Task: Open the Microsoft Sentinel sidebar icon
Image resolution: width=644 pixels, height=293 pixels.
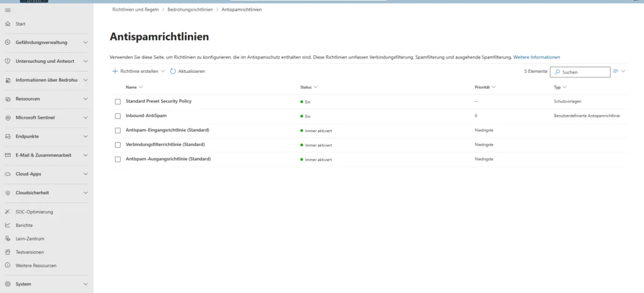Action: (8, 118)
